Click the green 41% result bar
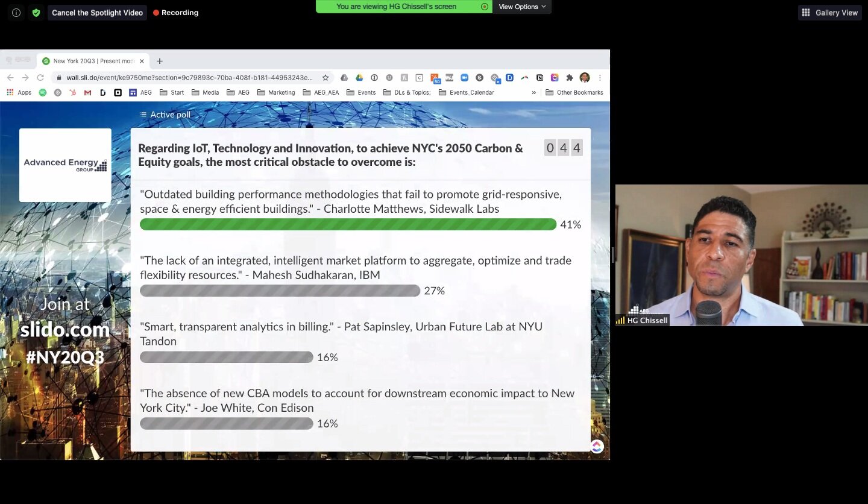This screenshot has width=868, height=504. [348, 224]
